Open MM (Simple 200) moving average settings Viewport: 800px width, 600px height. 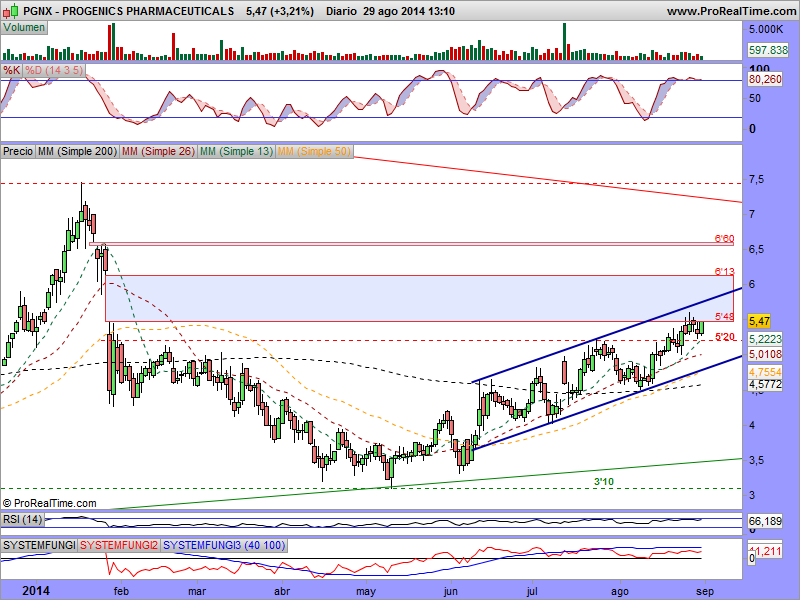click(x=78, y=151)
